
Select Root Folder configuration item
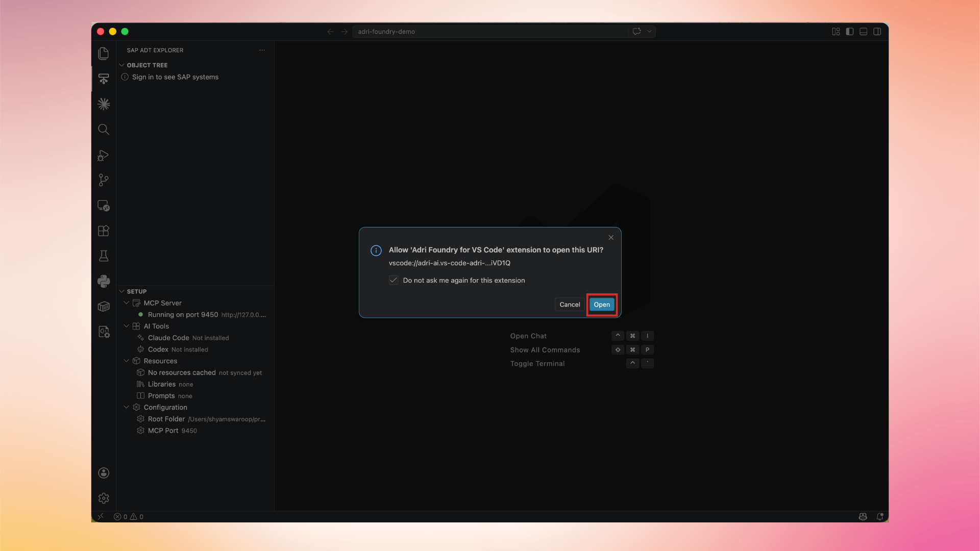pos(166,419)
